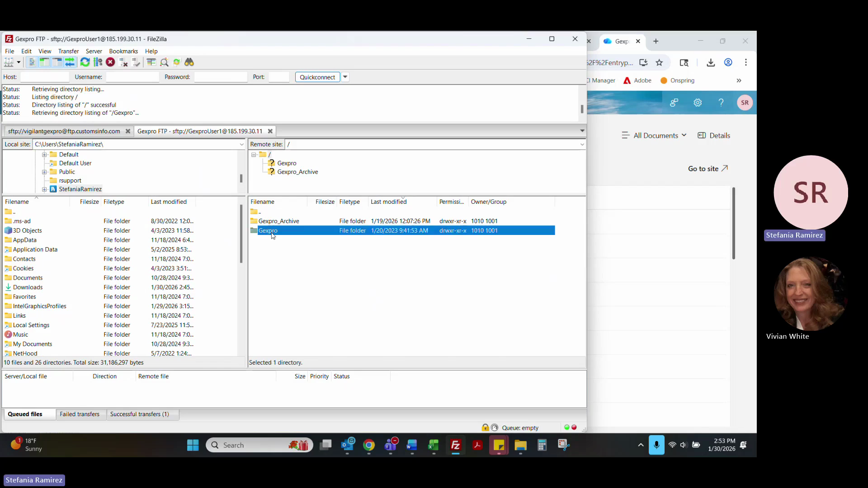
Task: Click the cancel current operation icon
Action: pyautogui.click(x=110, y=62)
